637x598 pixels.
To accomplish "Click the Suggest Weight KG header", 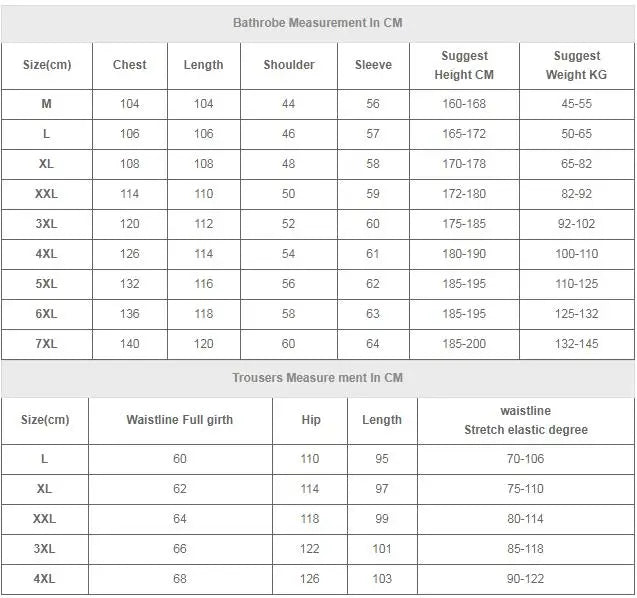I will coord(576,65).
